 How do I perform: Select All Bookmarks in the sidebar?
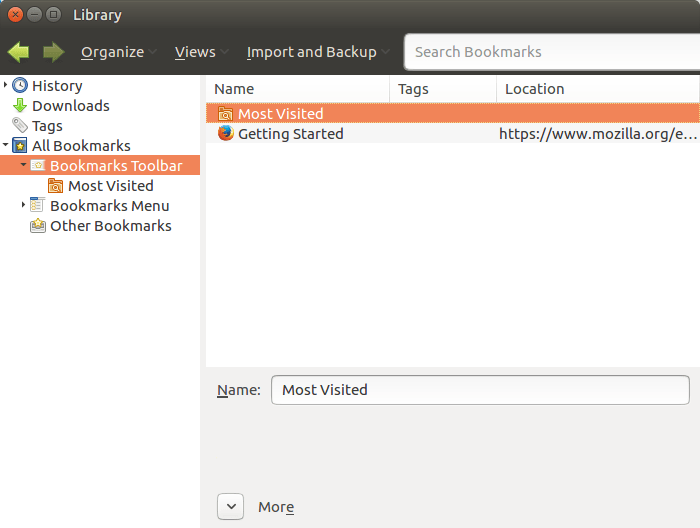(x=81, y=146)
